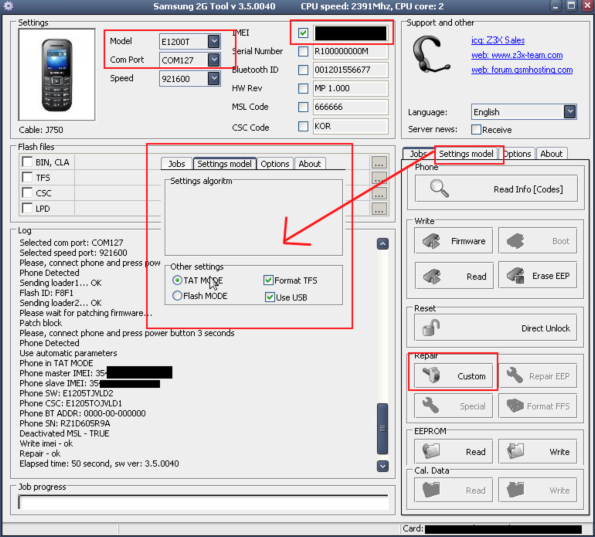This screenshot has width=595, height=537.
Task: Switch to Settings model tab in right panel
Action: (466, 154)
